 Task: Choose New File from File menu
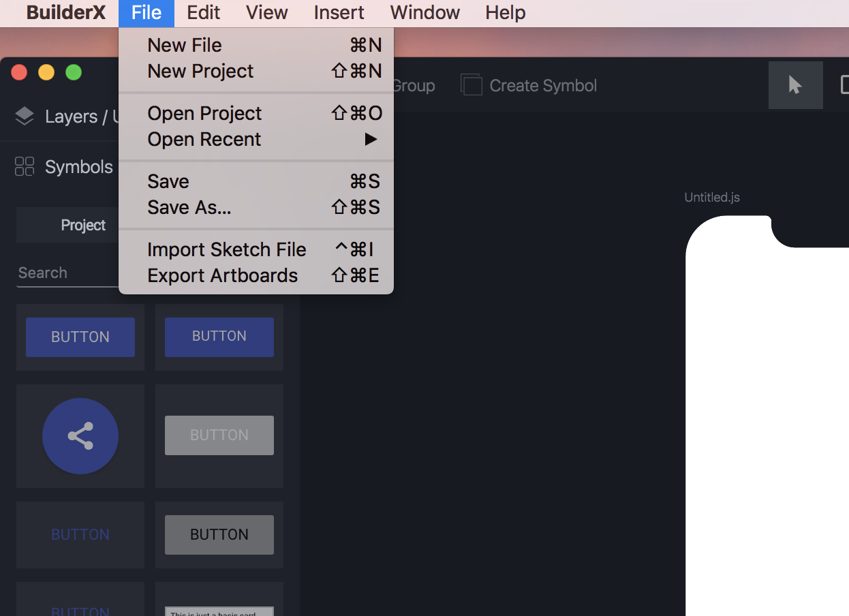point(256,45)
